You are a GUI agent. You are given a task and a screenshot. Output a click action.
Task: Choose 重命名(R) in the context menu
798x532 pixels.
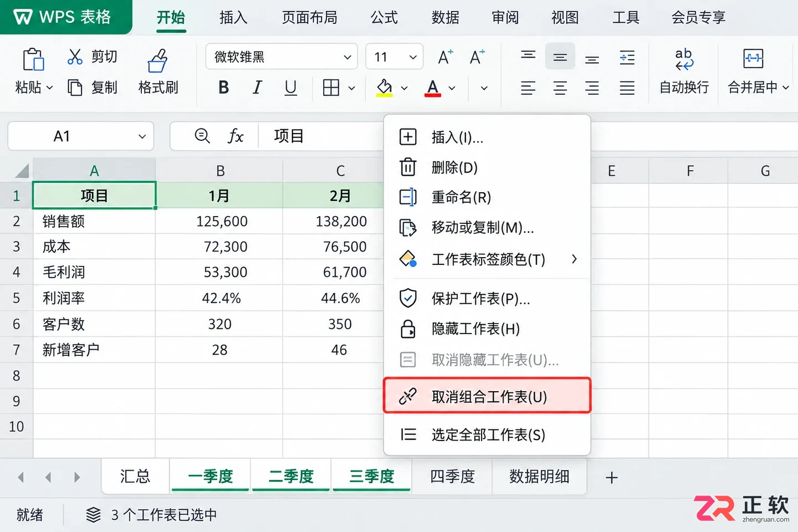coord(487,197)
